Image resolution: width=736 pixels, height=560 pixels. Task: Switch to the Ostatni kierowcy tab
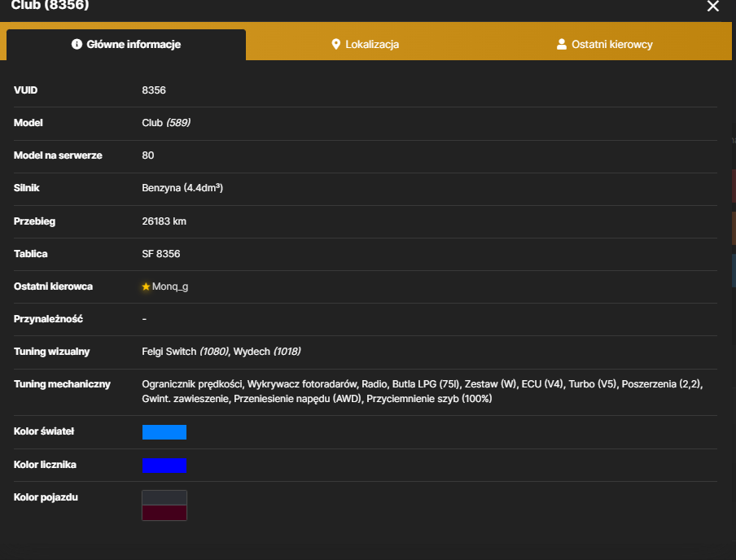click(x=605, y=45)
